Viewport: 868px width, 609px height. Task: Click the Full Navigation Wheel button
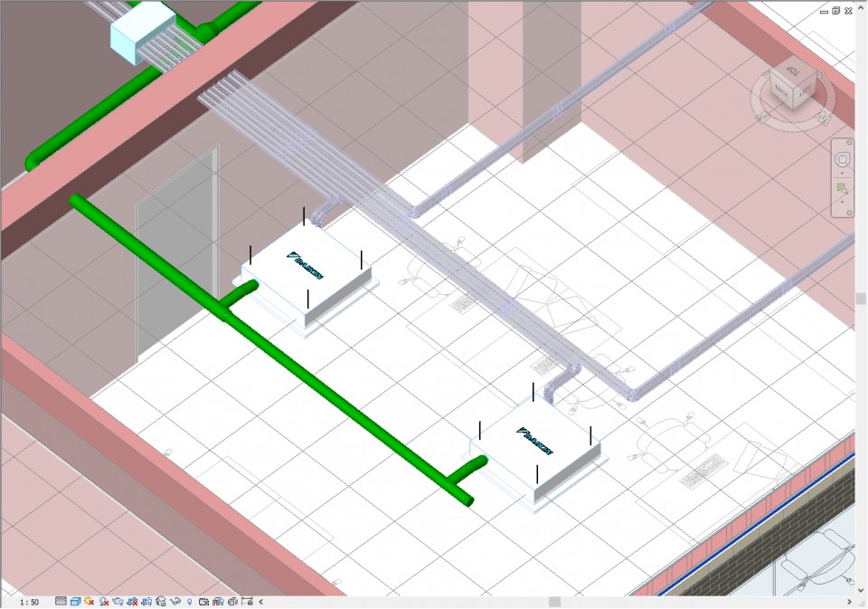coord(843,160)
